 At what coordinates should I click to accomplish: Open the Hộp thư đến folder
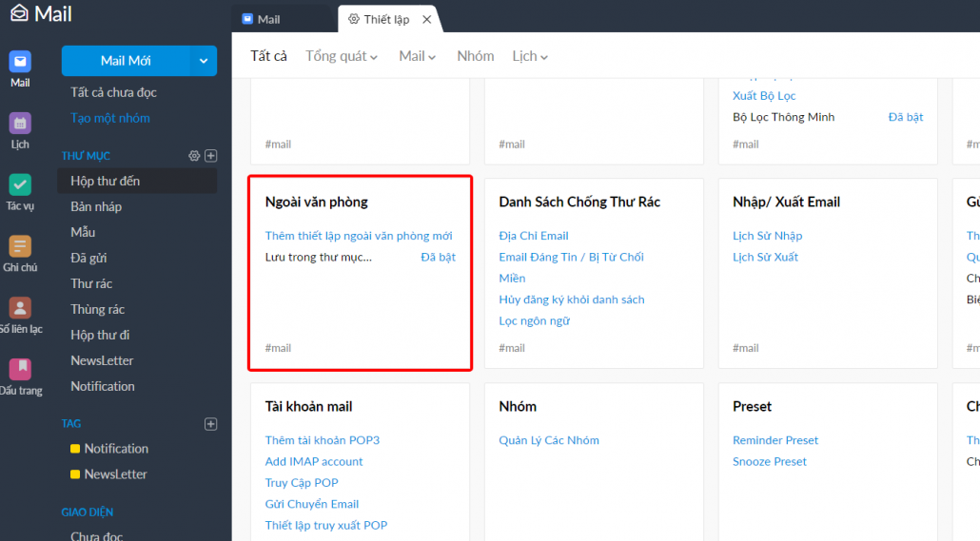click(137, 182)
